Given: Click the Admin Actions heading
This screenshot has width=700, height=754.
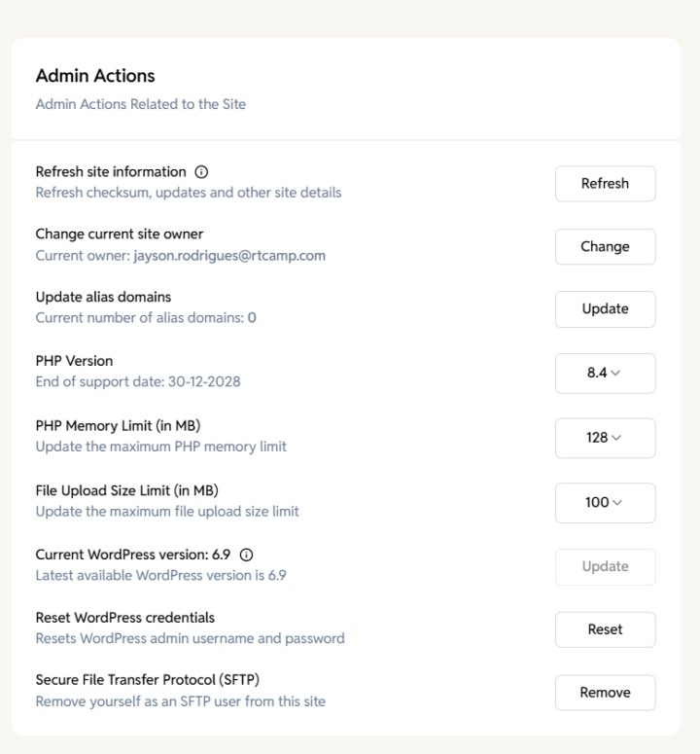Looking at the screenshot, I should 95,76.
